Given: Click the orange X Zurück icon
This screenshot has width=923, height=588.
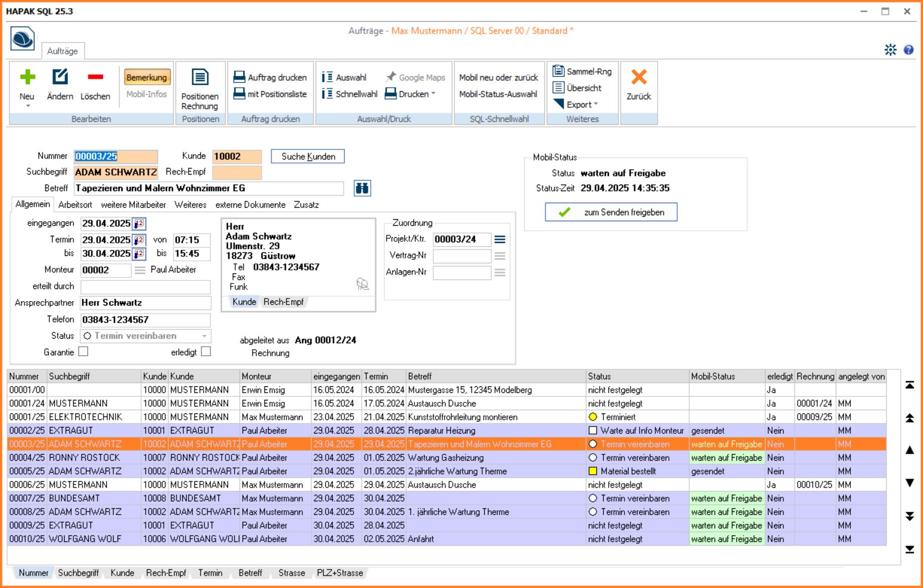Looking at the screenshot, I should [x=638, y=77].
